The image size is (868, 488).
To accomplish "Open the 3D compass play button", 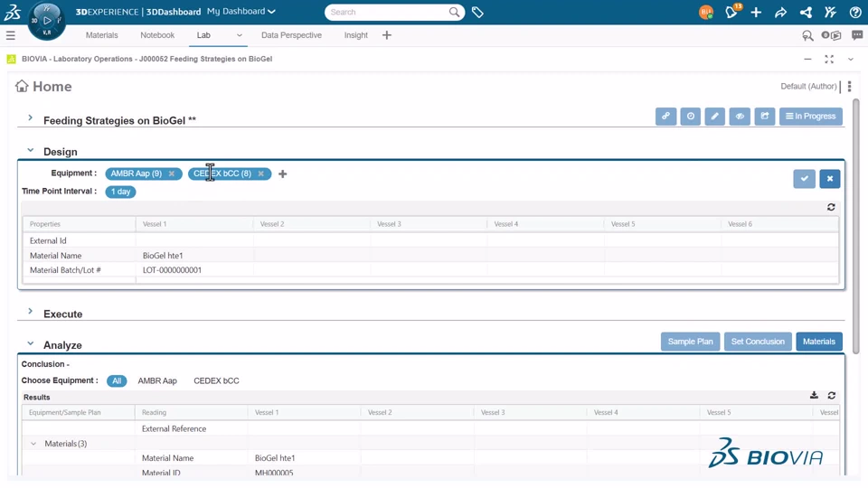I will click(47, 21).
